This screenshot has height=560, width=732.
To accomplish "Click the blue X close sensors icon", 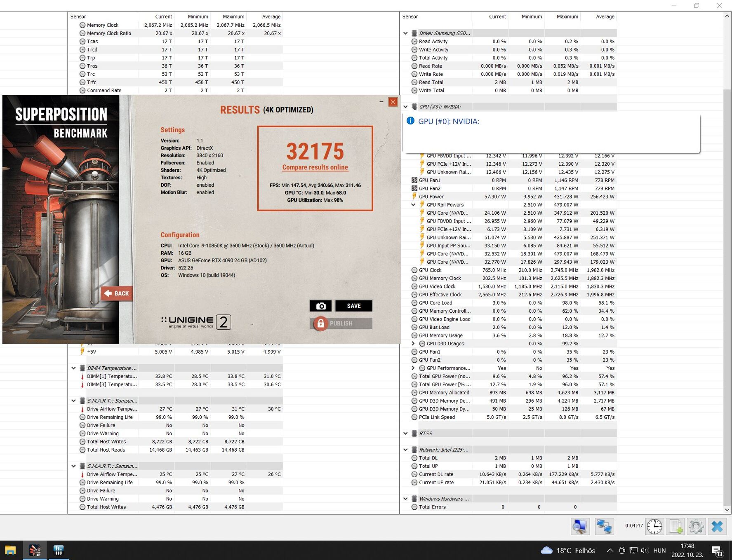I will (717, 526).
